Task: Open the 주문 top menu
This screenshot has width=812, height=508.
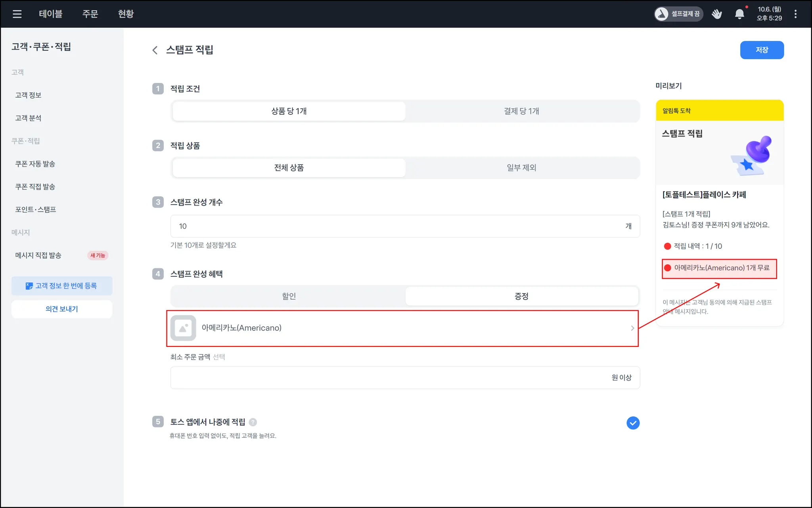Action: [x=90, y=14]
